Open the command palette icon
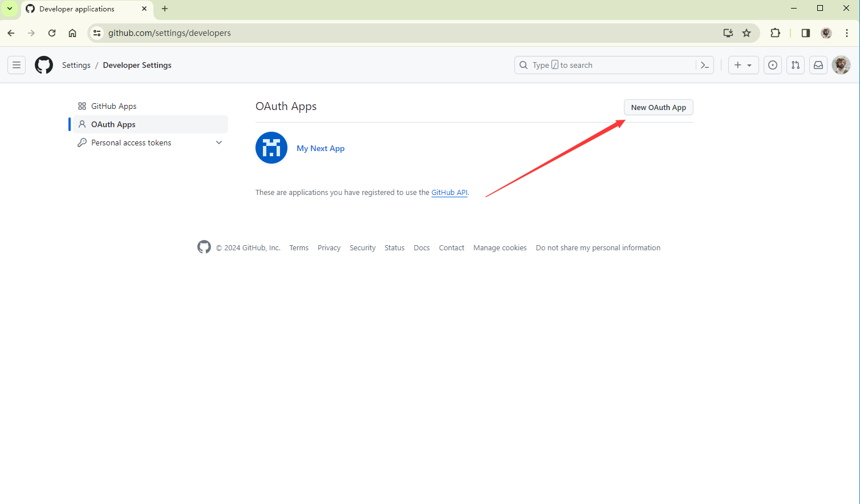The width and height of the screenshot is (860, 504). 705,65
